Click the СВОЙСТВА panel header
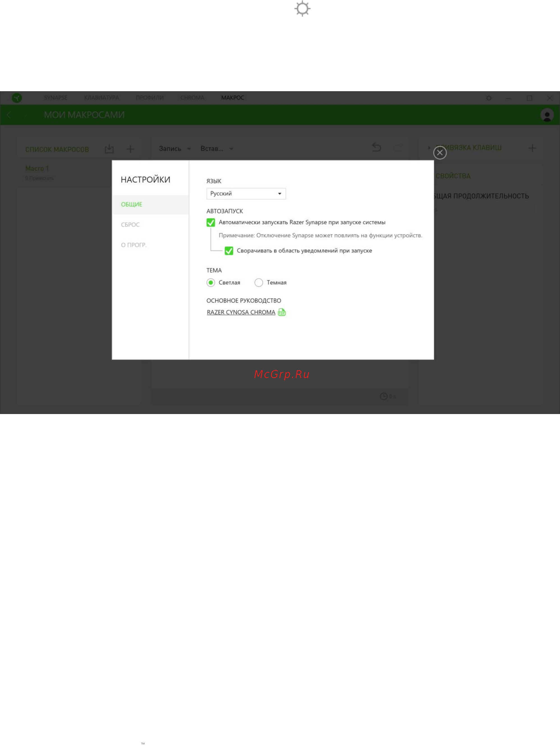The height and width of the screenshot is (748, 560). [x=453, y=176]
